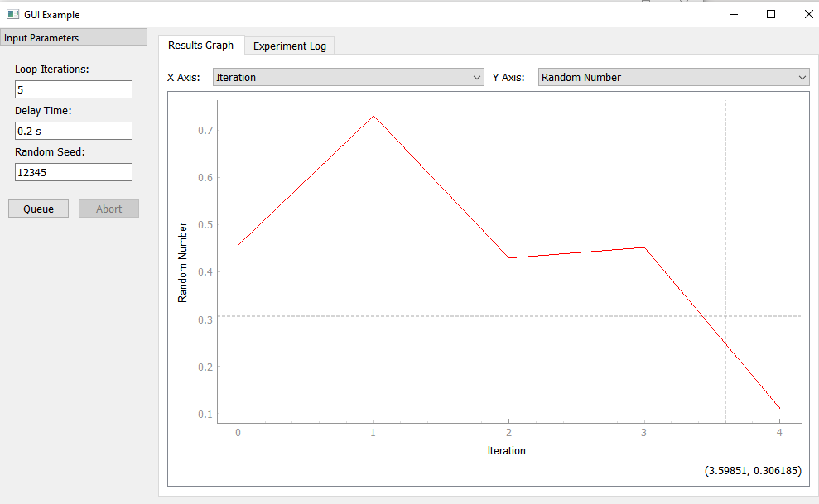This screenshot has width=819, height=504.
Task: Click the coordinate readout text below the graph
Action: [x=752, y=470]
